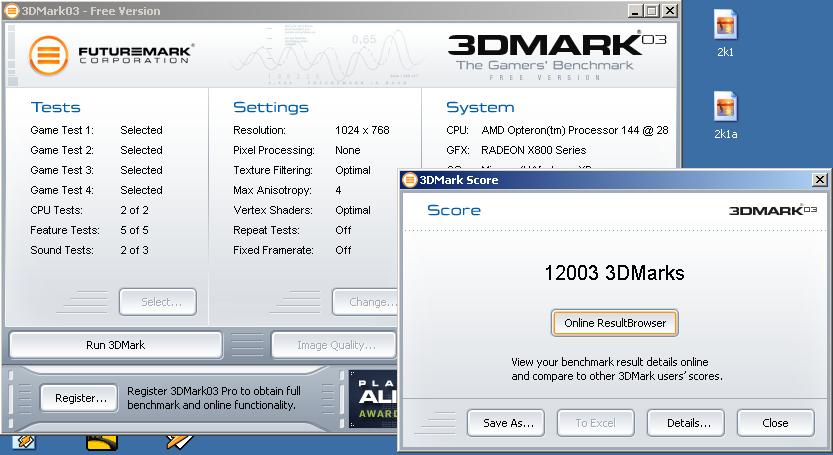The image size is (833, 455).
Task: Click the Sound Tests value 2 of 3
Action: click(x=134, y=250)
